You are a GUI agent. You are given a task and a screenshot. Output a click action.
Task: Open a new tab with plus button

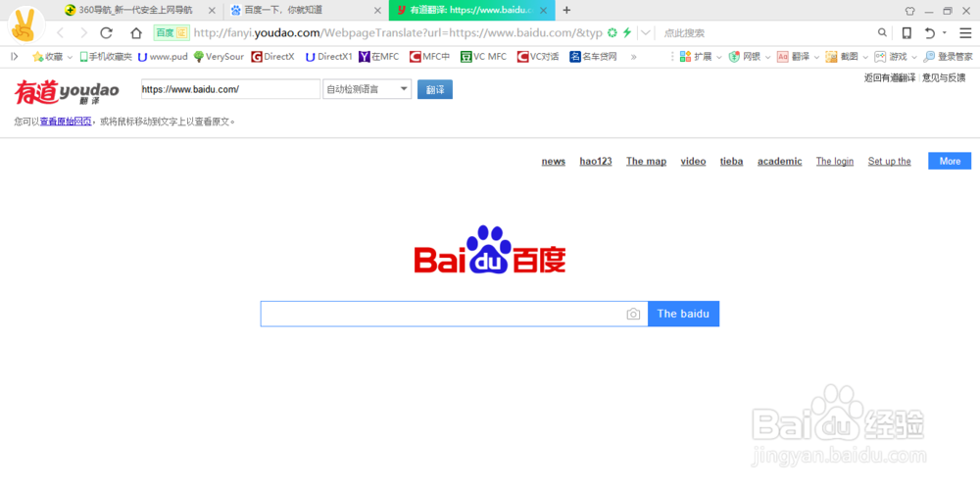point(566,10)
